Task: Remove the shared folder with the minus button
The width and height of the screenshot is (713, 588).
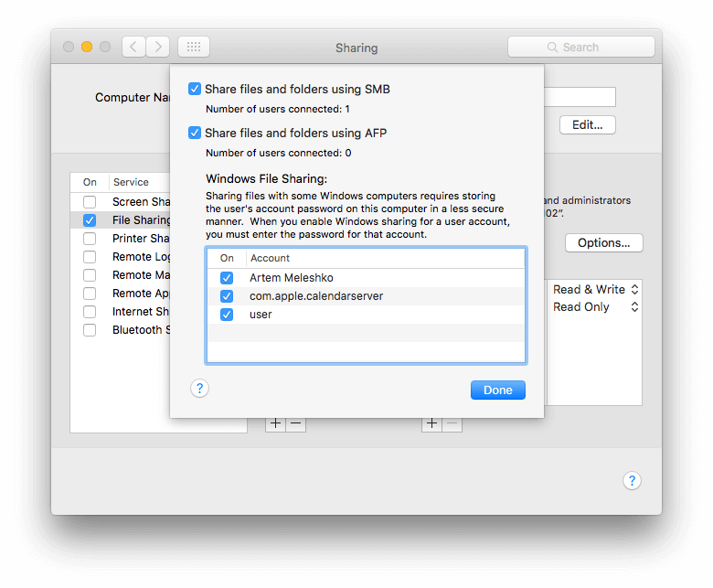Action: tap(296, 423)
